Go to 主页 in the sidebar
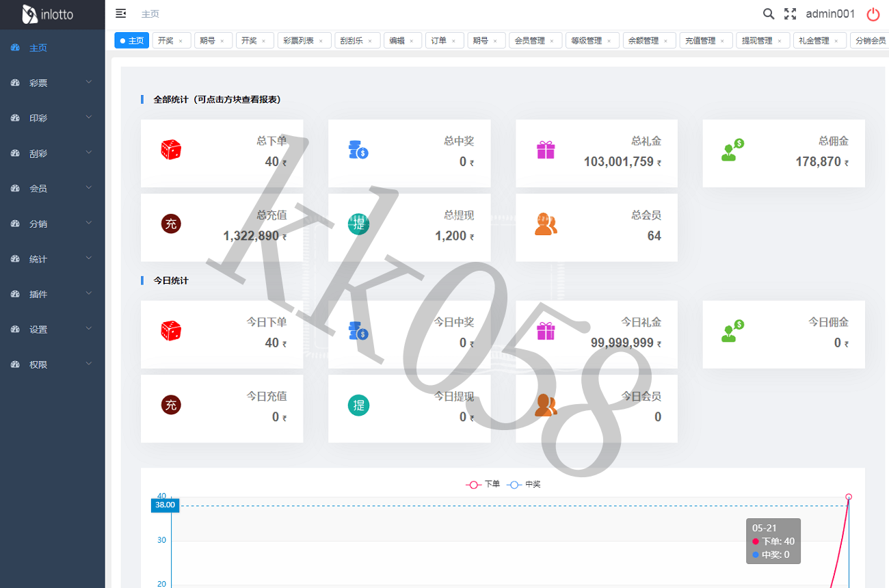Viewport: 889px width, 588px height. coord(53,48)
